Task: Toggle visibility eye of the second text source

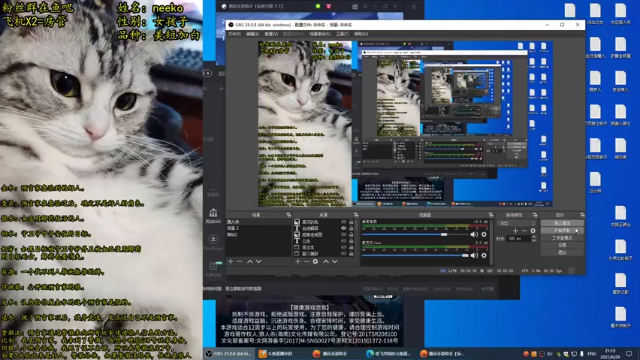Action: click(344, 241)
